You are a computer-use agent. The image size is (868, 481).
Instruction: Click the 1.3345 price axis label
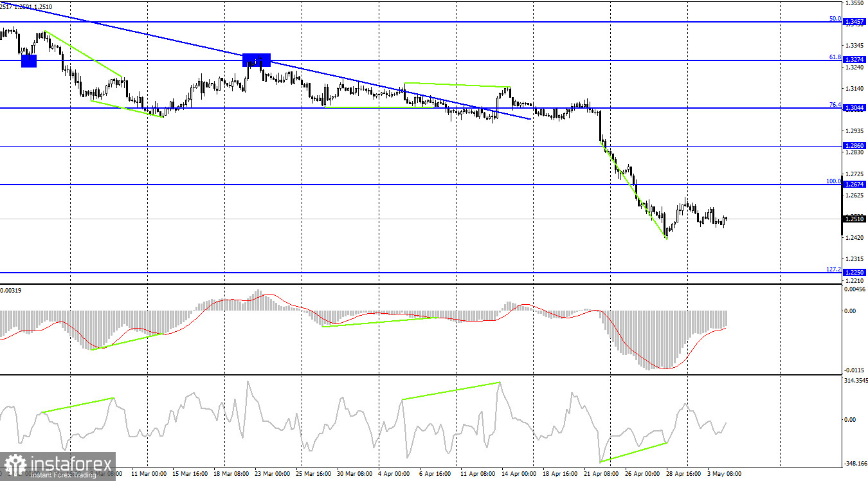click(855, 46)
